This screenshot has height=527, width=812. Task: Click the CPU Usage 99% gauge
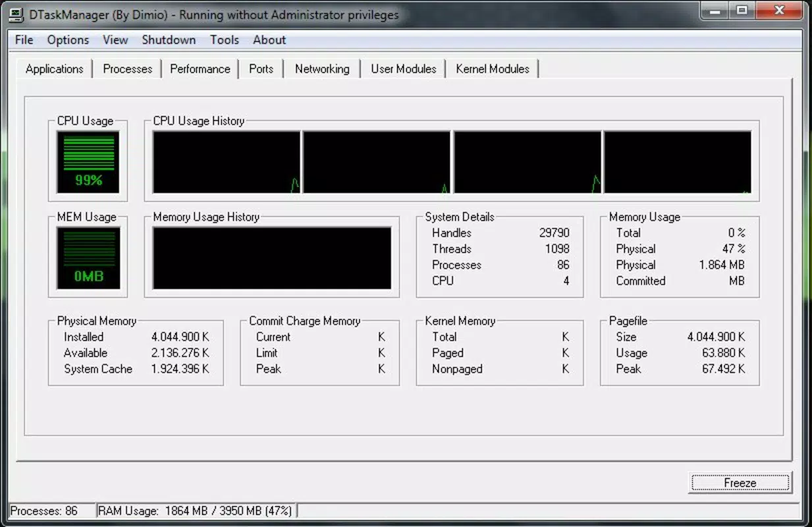[88, 162]
